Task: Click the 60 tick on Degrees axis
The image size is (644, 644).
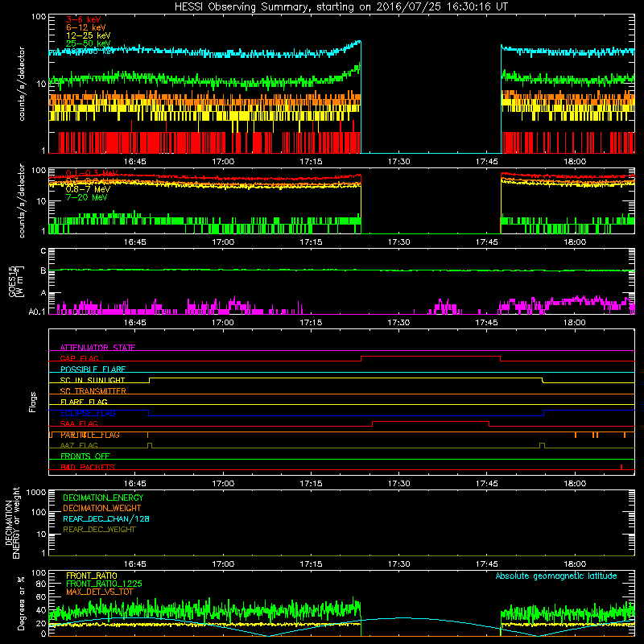Action: click(41, 597)
